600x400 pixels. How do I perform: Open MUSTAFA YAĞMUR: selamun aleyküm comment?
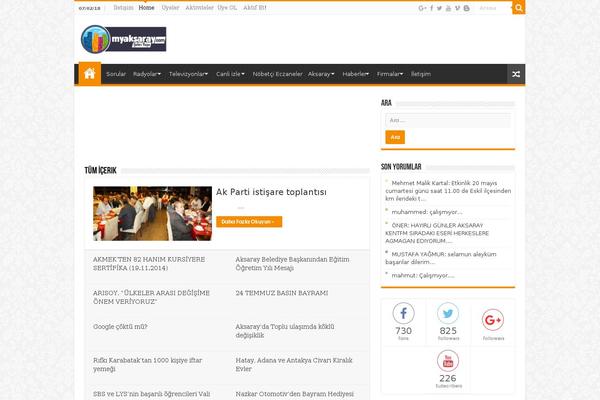(x=441, y=258)
